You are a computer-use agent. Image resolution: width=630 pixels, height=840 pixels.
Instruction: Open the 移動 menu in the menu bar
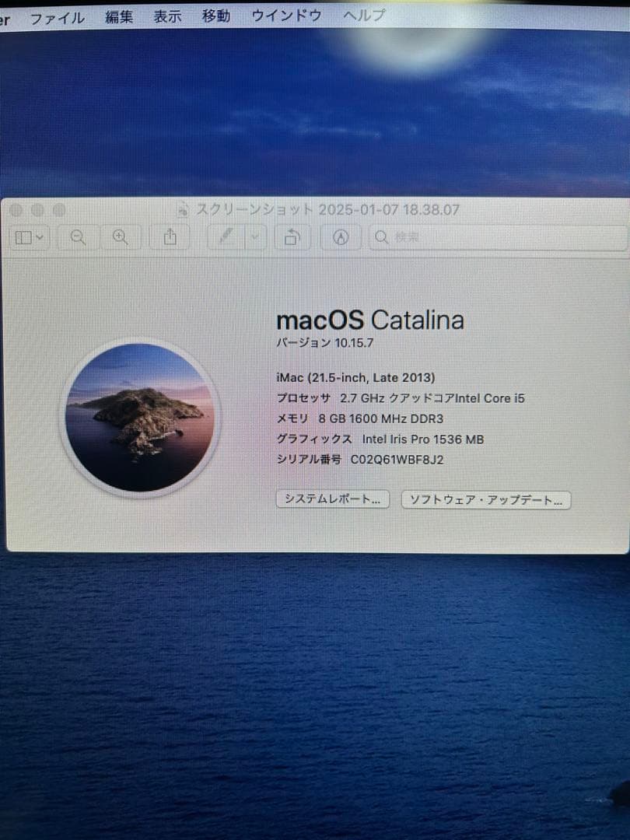[x=215, y=16]
